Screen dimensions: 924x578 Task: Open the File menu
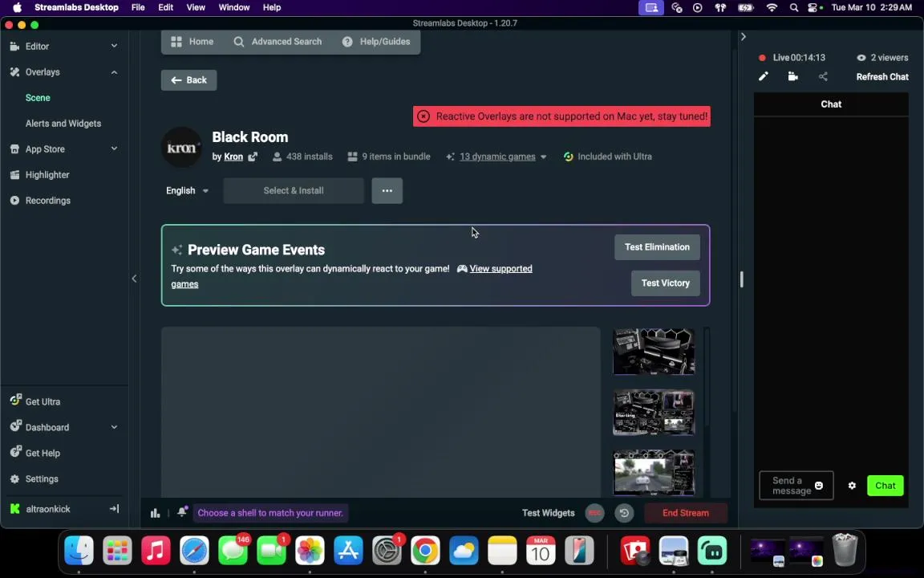tap(138, 8)
